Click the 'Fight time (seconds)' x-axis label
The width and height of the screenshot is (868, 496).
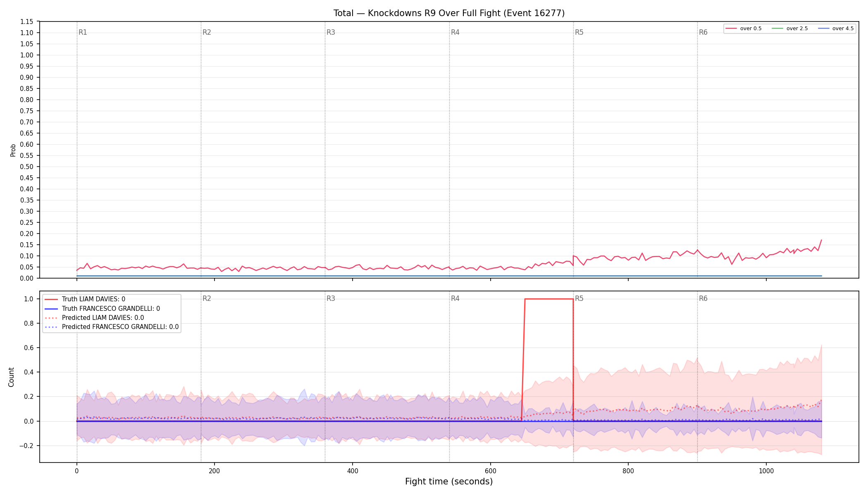tap(449, 482)
